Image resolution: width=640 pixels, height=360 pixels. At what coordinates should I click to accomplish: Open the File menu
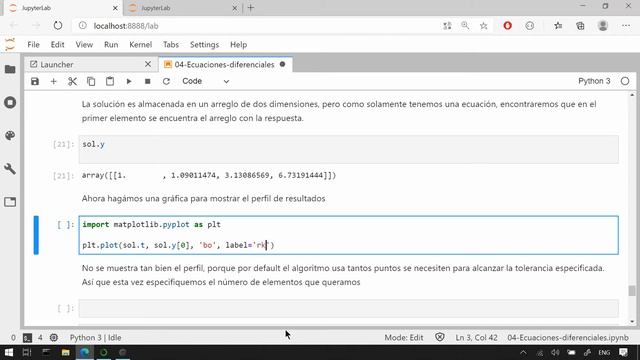tap(33, 44)
